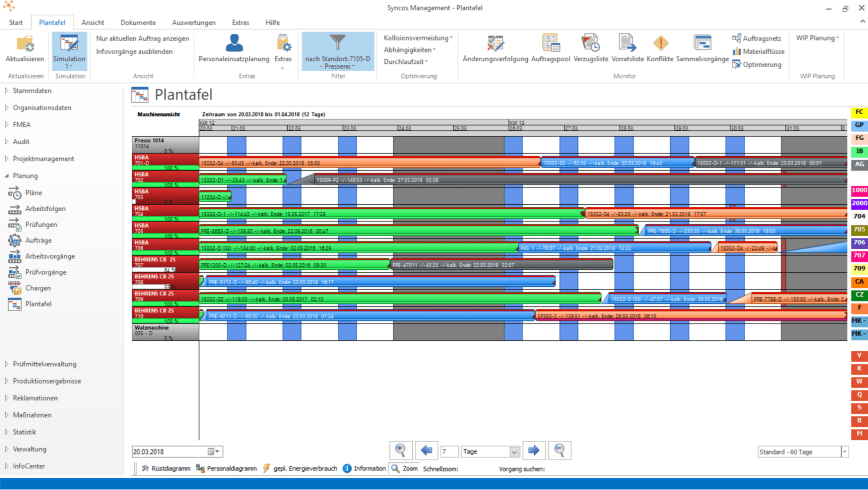Open Änderungsverfolgung monitor icon
This screenshot has width=868, height=490.
(x=495, y=43)
